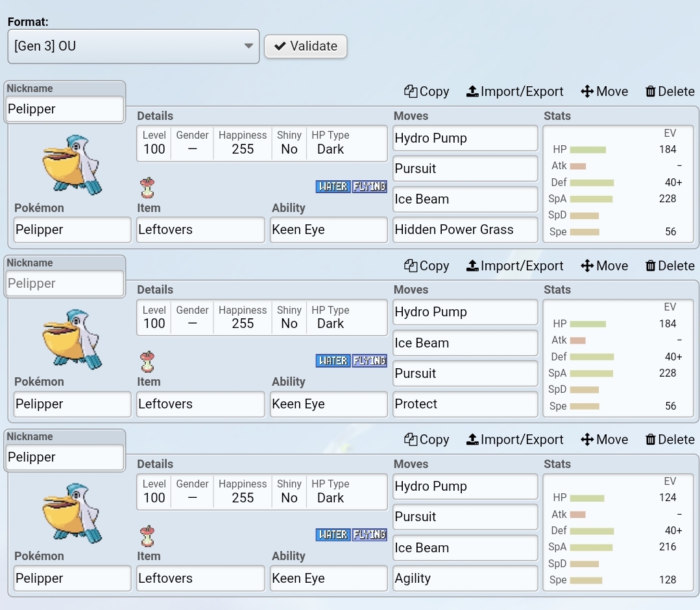Open Import/Export for the Agility Pelipper
700x610 pixels.
[x=514, y=440]
